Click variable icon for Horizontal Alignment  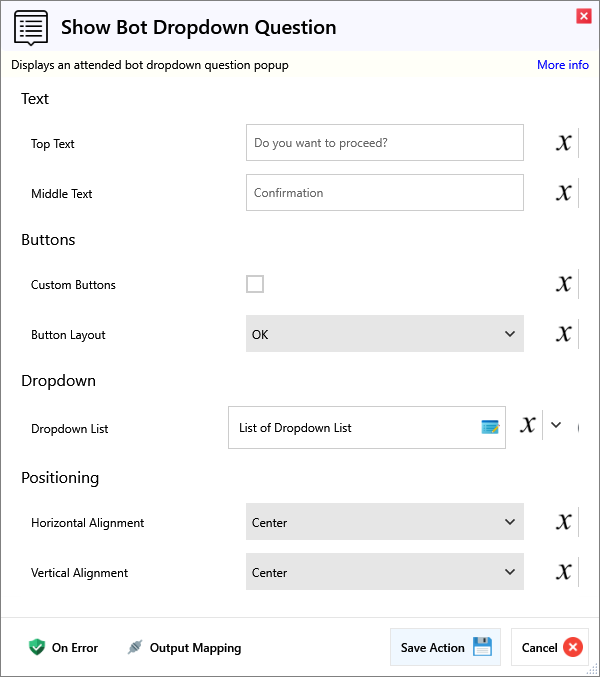pos(564,522)
